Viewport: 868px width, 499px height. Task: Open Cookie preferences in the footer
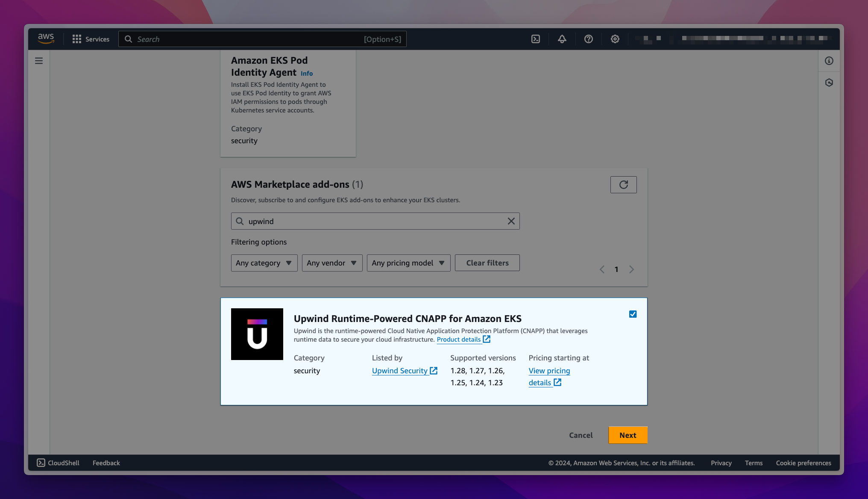coord(803,463)
